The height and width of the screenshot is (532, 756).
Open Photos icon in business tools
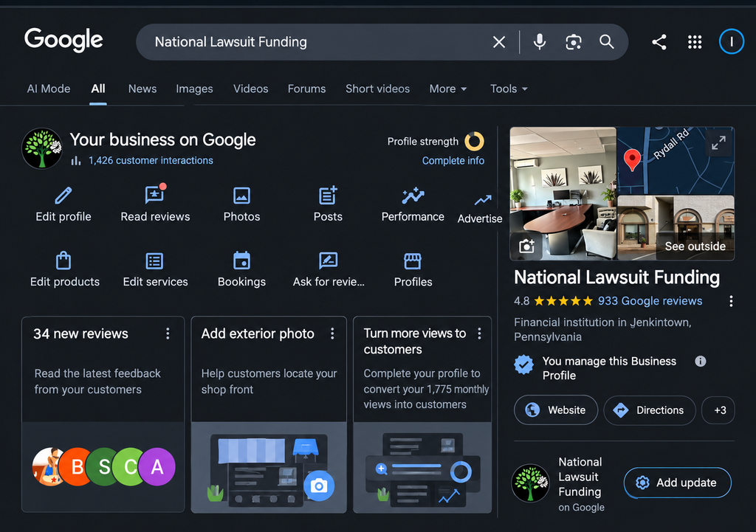[x=241, y=196]
